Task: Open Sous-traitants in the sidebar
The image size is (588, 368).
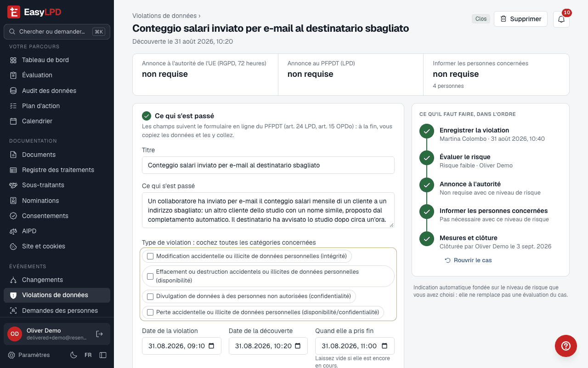Action: [x=57, y=185]
